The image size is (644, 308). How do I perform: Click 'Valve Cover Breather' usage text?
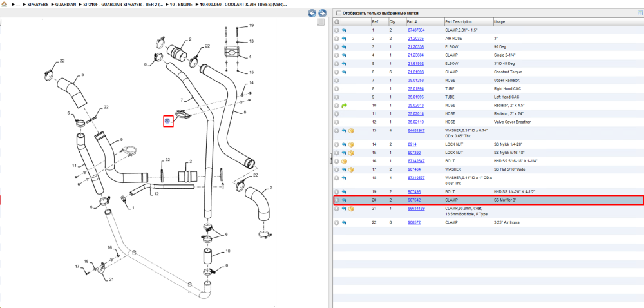511,122
